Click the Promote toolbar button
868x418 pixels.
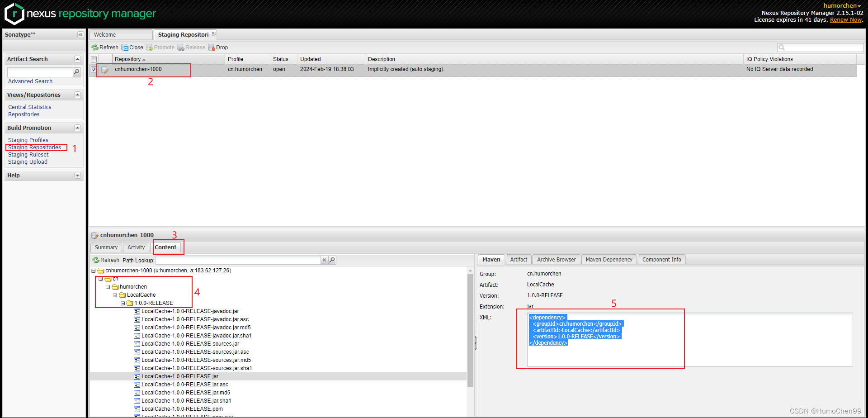click(160, 47)
